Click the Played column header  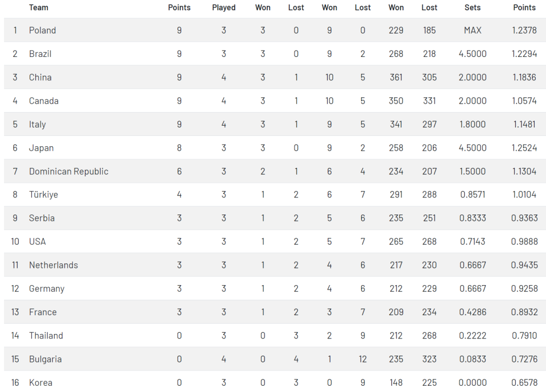click(x=224, y=7)
